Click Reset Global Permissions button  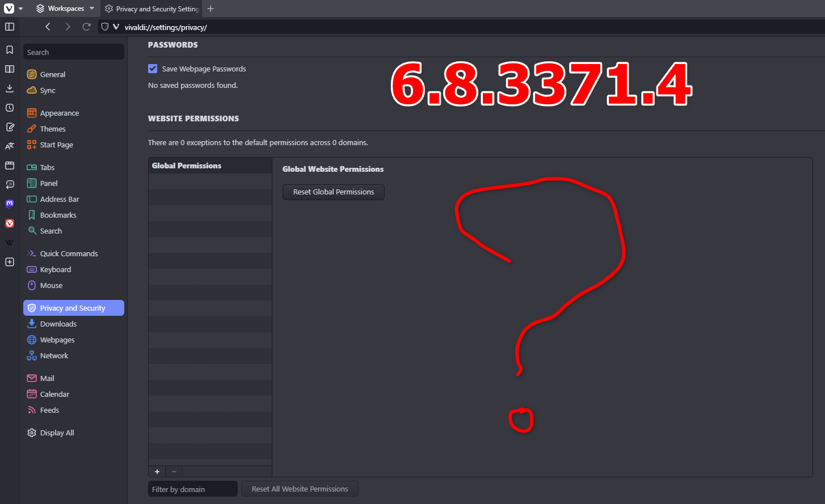(334, 192)
